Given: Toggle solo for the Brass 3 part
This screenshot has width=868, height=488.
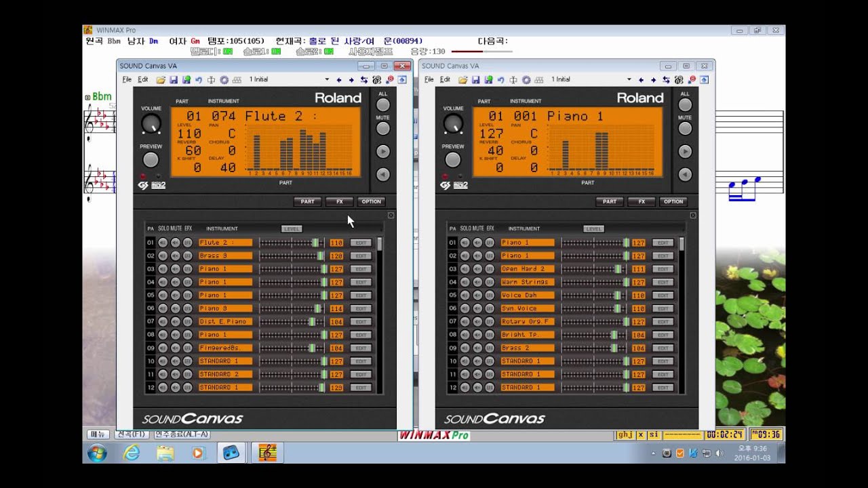Looking at the screenshot, I should [163, 256].
